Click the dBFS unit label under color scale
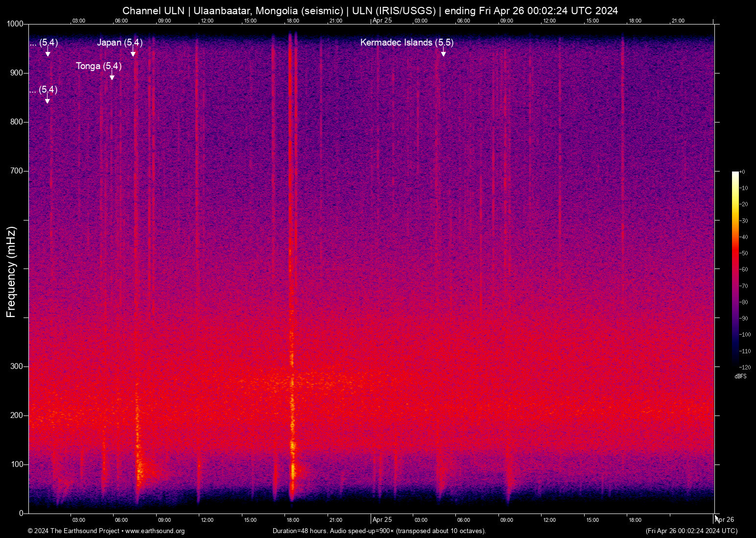This screenshot has width=756, height=538. click(x=740, y=376)
